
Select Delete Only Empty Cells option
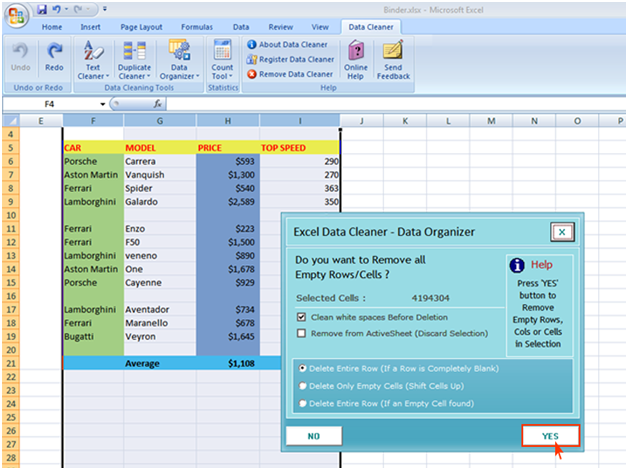pos(303,386)
